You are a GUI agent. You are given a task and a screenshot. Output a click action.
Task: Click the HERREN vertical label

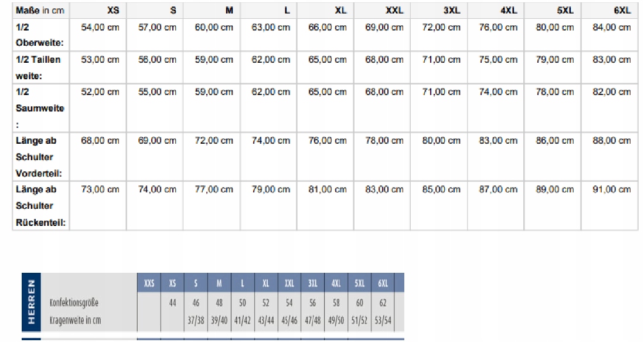(31, 302)
